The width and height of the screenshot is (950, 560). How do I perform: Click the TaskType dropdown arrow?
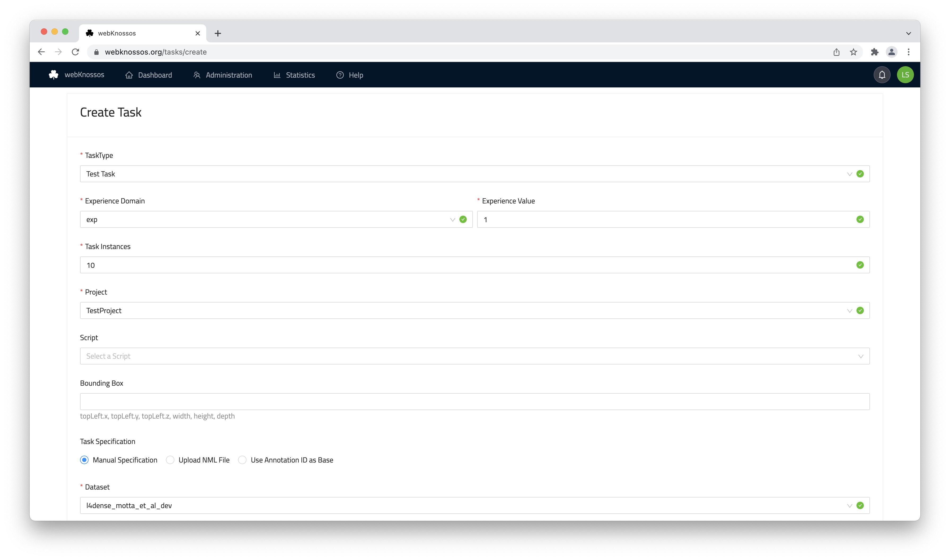click(849, 174)
